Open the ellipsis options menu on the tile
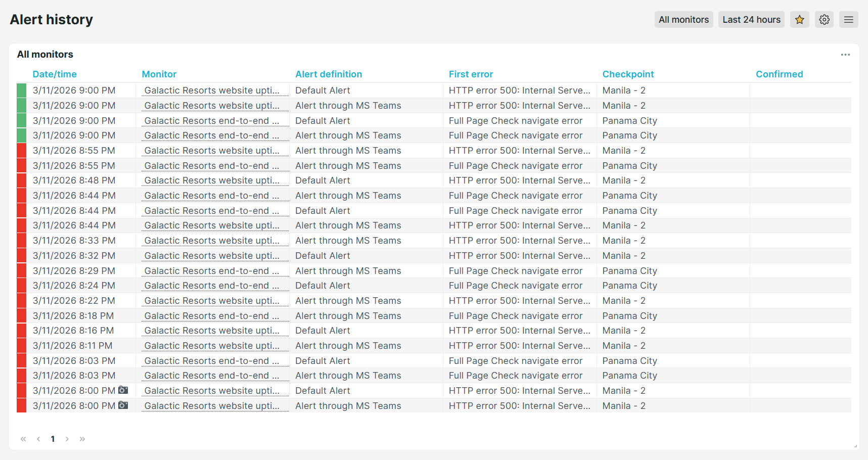The width and height of the screenshot is (868, 460). pyautogui.click(x=845, y=55)
